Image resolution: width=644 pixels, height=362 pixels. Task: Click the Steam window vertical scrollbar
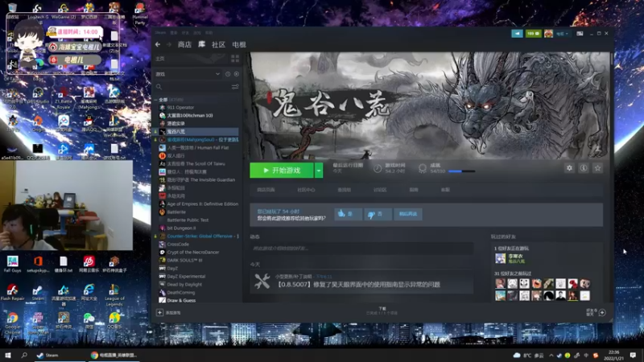coord(611,57)
